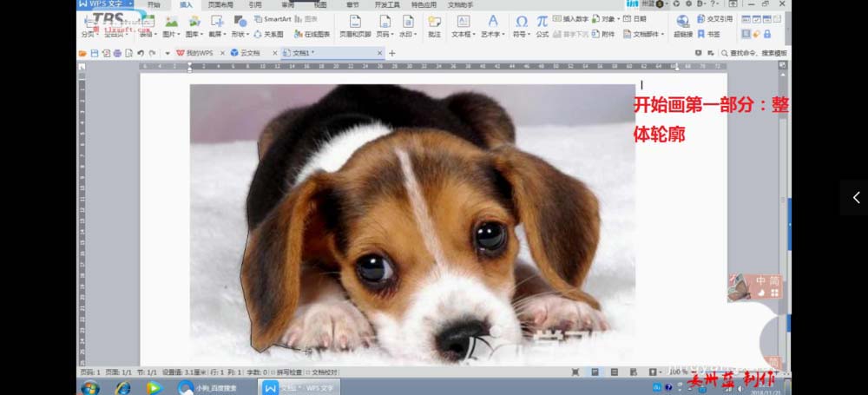Open the 页面布局 ribbon tab
Viewport: 868px width, 395px height.
[220, 4]
